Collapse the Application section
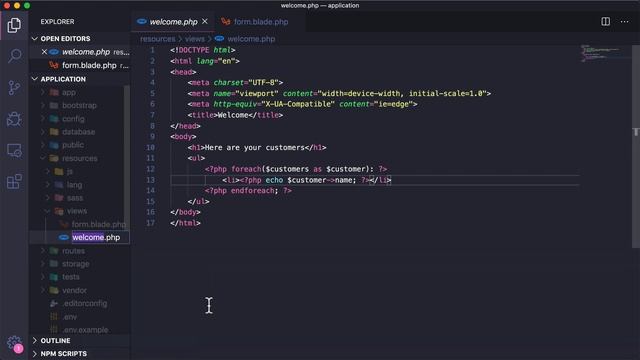 tap(81, 79)
